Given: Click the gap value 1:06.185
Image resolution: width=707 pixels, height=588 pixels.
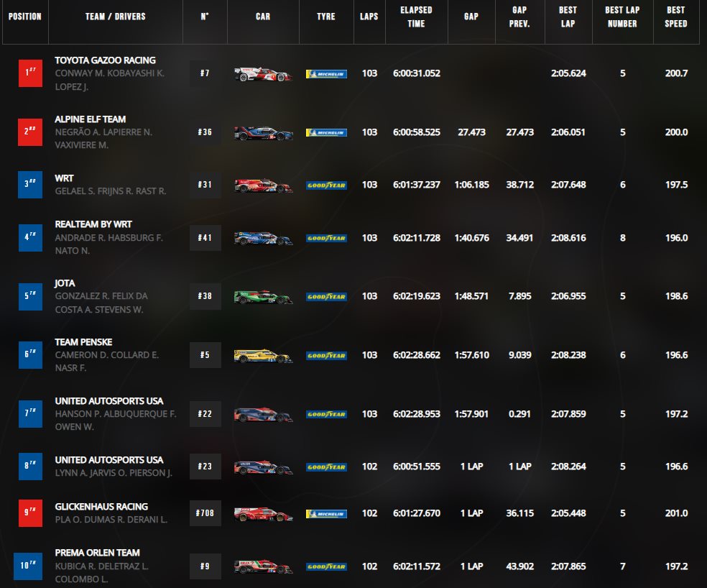Looking at the screenshot, I should click(x=471, y=185).
